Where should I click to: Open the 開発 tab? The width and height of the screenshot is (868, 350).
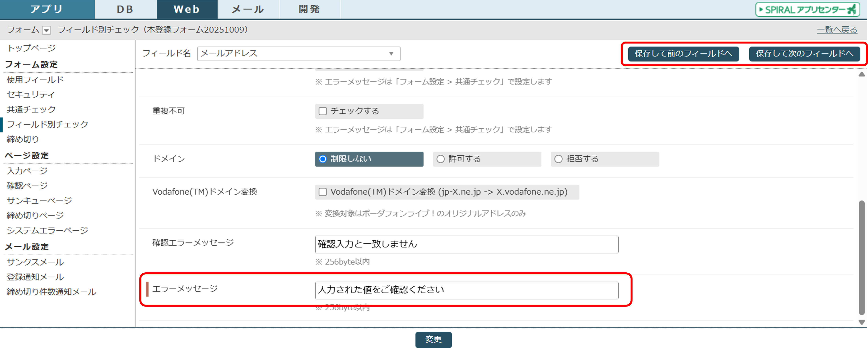pyautogui.click(x=309, y=9)
